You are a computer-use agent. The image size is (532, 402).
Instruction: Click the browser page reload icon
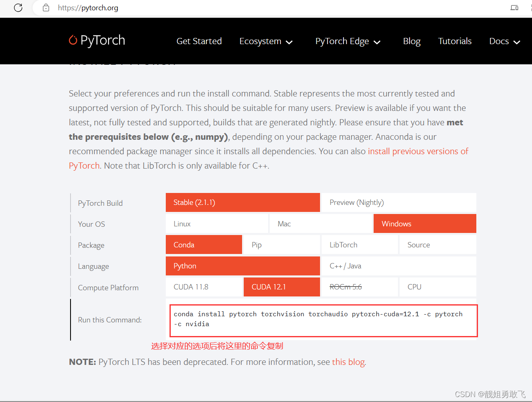18,7
